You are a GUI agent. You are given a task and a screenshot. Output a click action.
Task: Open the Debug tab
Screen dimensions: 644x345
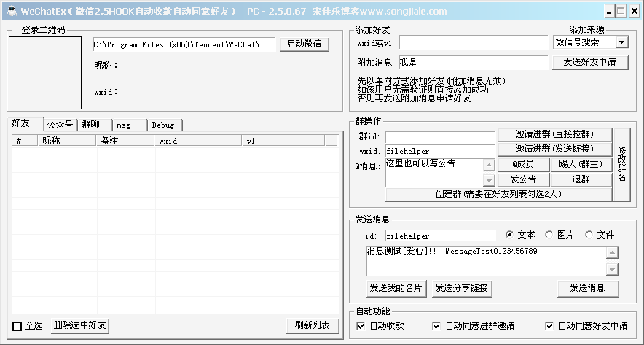(x=165, y=125)
